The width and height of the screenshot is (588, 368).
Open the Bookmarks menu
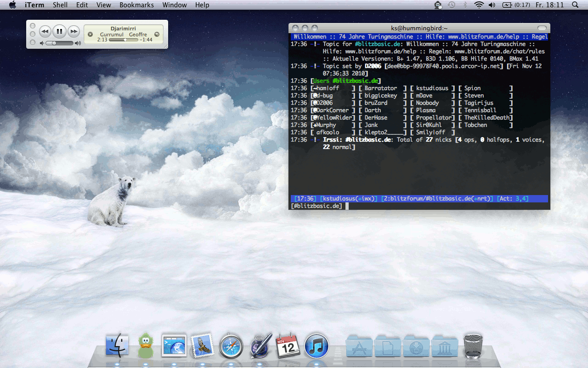(136, 5)
